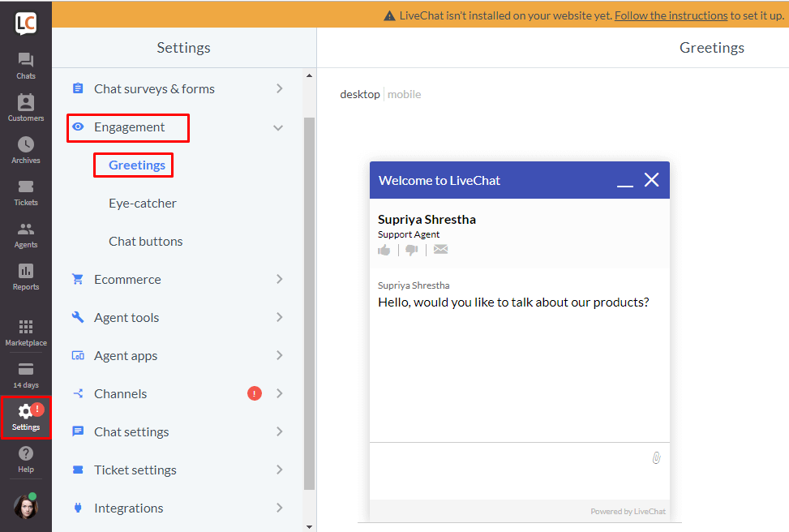Click the LiveChat LC logo
This screenshot has width=789, height=532.
(x=26, y=24)
